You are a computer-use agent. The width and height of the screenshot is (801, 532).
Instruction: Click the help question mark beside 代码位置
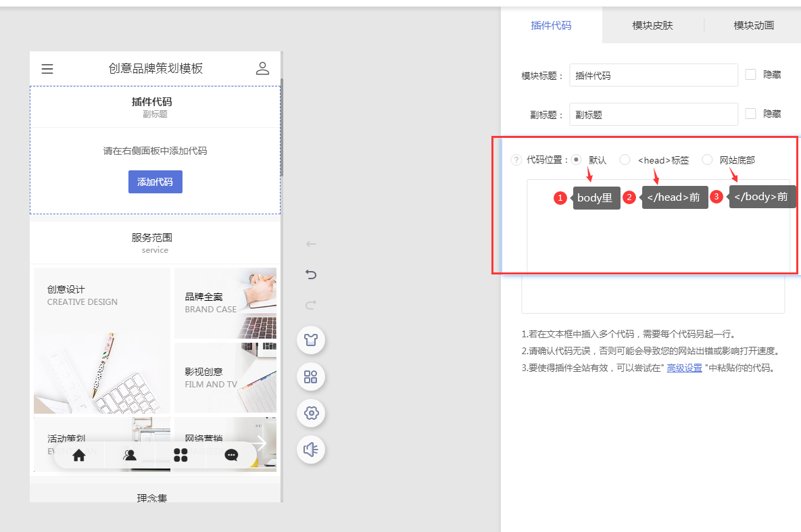coord(516,160)
